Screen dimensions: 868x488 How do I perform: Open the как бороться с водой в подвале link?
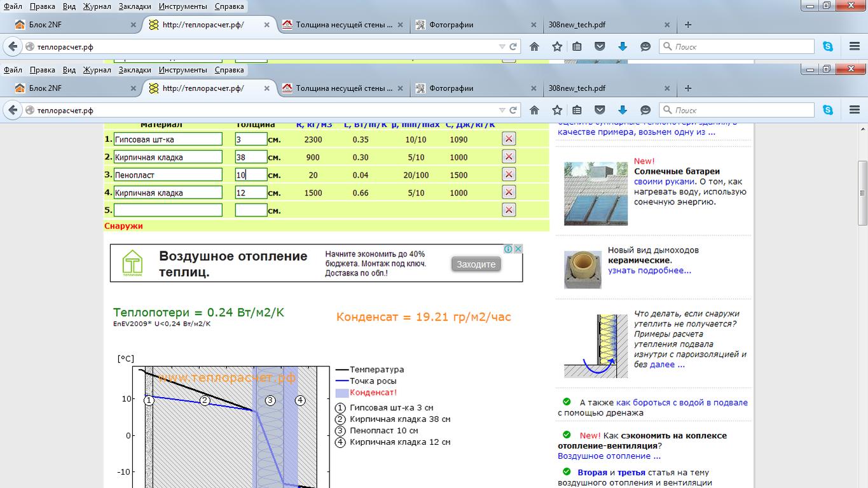pyautogui.click(x=682, y=403)
